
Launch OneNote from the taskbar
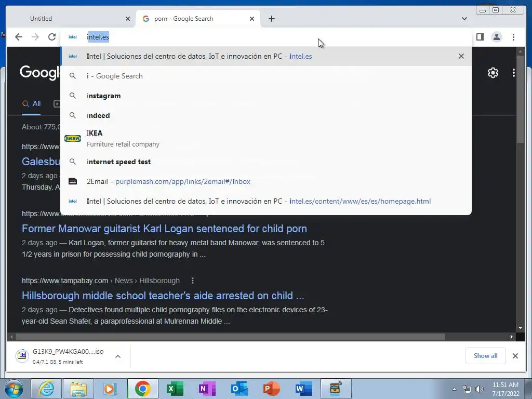[207, 389]
